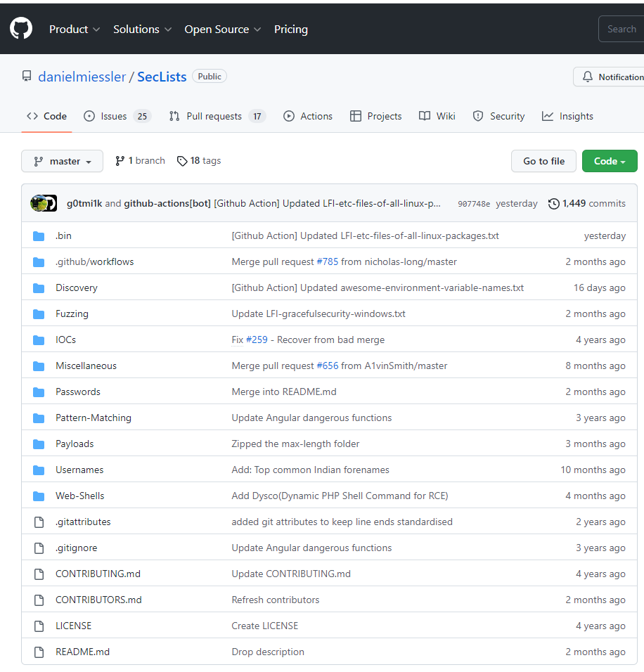Open pull request #656 link
This screenshot has height=672, width=644.
pyautogui.click(x=327, y=366)
